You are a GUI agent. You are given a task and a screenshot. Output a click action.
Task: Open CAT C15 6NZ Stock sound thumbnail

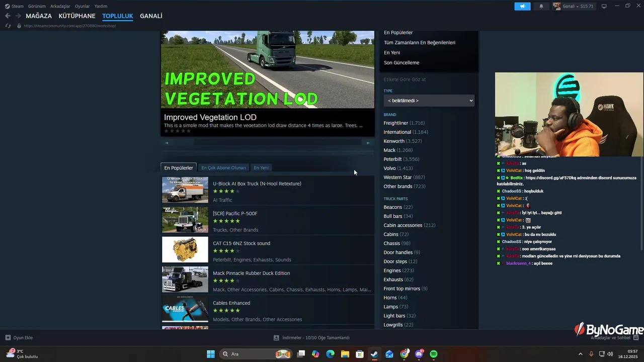pos(185,250)
